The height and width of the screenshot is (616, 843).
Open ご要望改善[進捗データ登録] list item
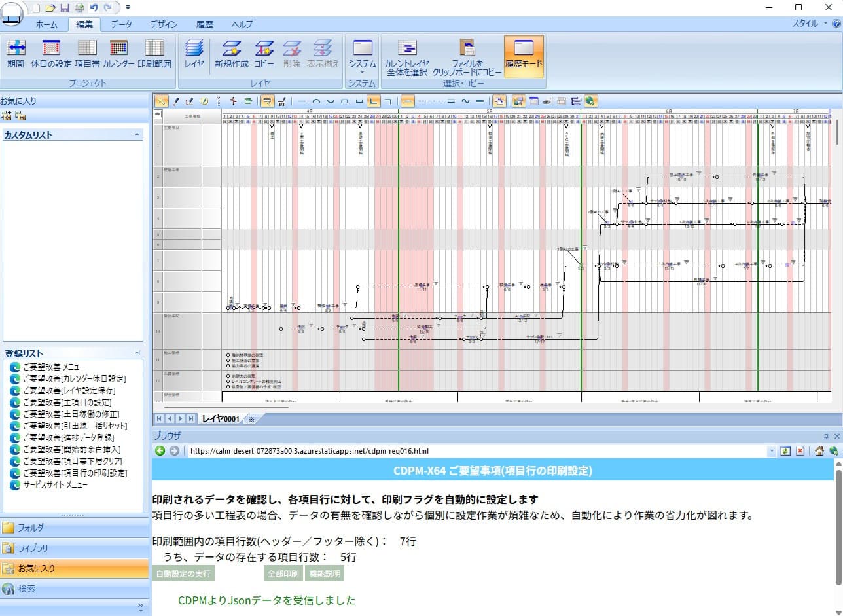pos(68,437)
